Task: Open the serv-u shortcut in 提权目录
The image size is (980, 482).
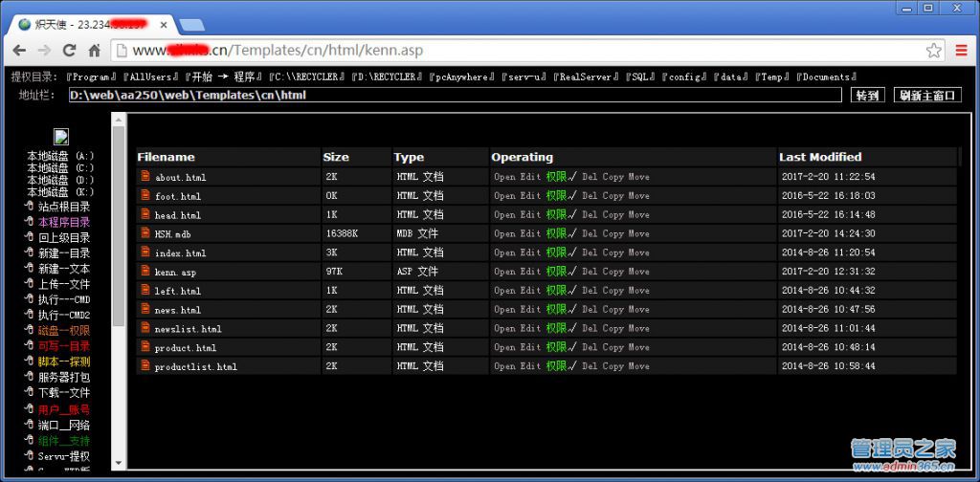Action: coord(523,77)
